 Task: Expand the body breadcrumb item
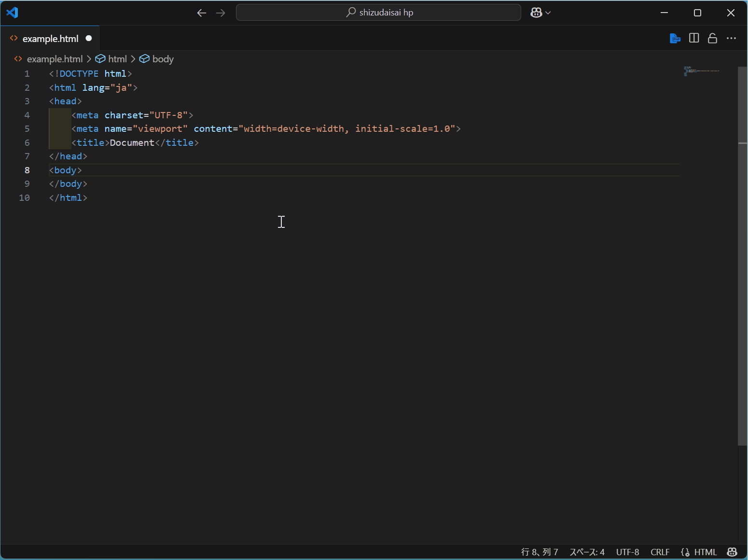[x=163, y=59]
